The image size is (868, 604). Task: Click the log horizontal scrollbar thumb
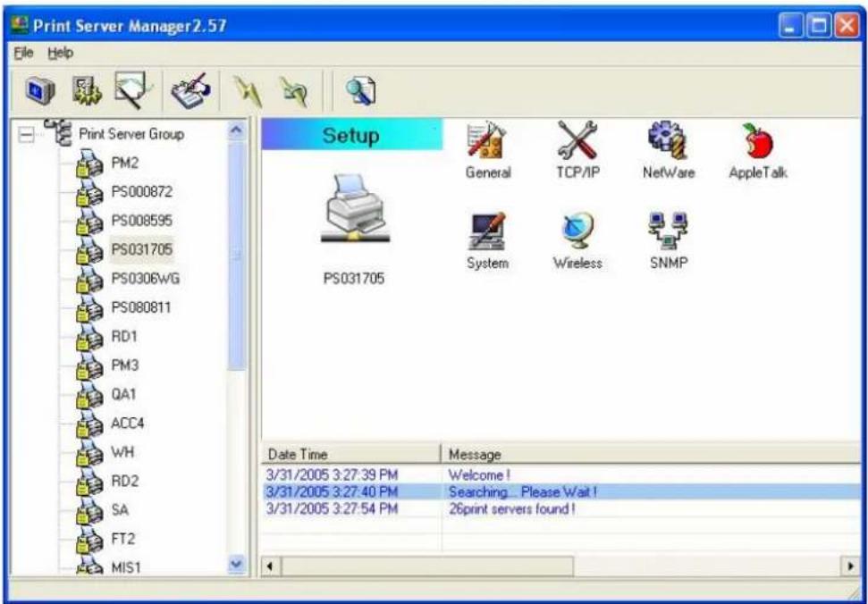[427, 567]
